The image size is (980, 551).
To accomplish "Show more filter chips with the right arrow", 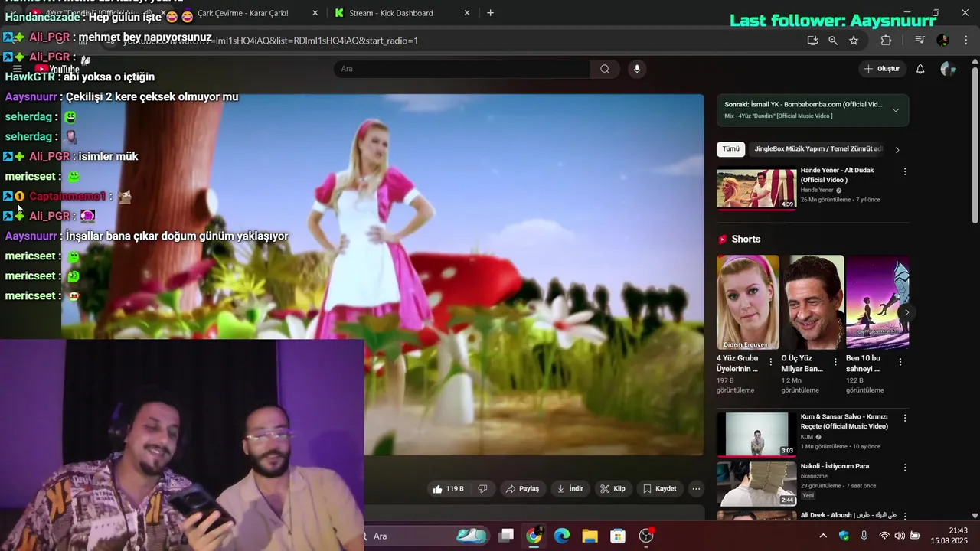I will 897,149.
